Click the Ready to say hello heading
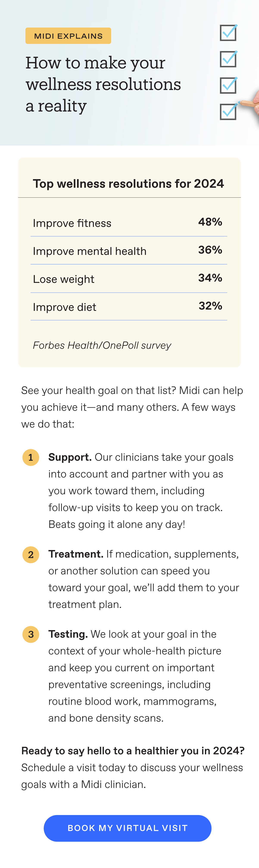This screenshot has width=259, height=868. point(133,751)
